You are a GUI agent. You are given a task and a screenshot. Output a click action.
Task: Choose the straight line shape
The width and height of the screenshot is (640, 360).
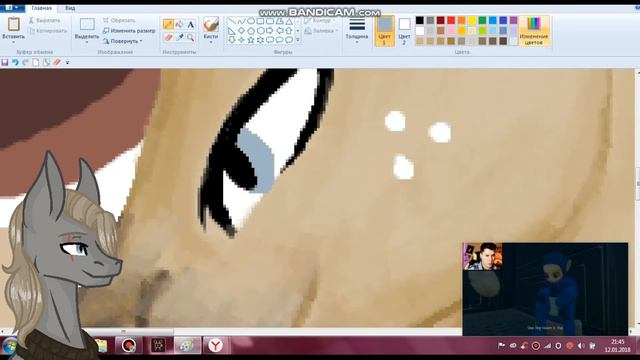click(232, 21)
